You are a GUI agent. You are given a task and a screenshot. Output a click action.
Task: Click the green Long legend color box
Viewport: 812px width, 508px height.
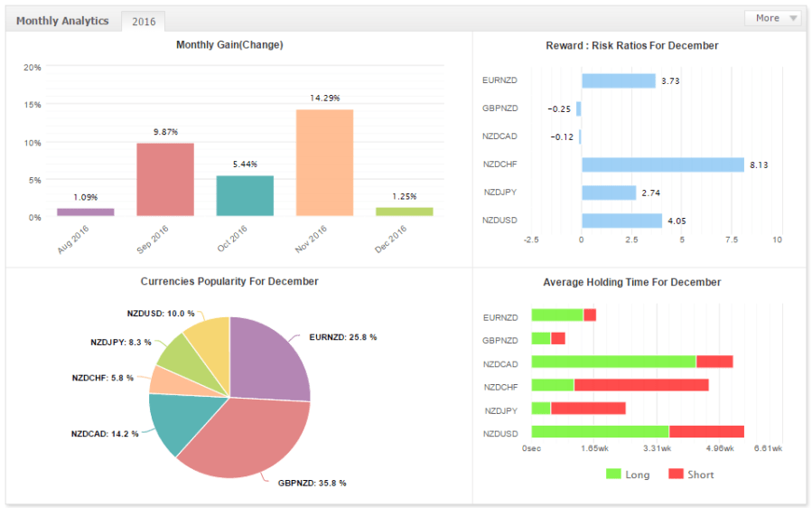click(614, 475)
